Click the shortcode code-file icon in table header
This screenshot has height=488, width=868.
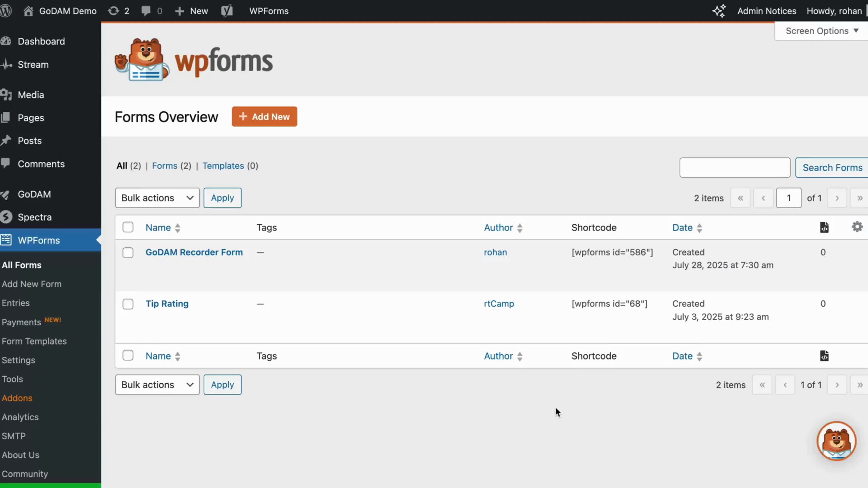tap(825, 227)
